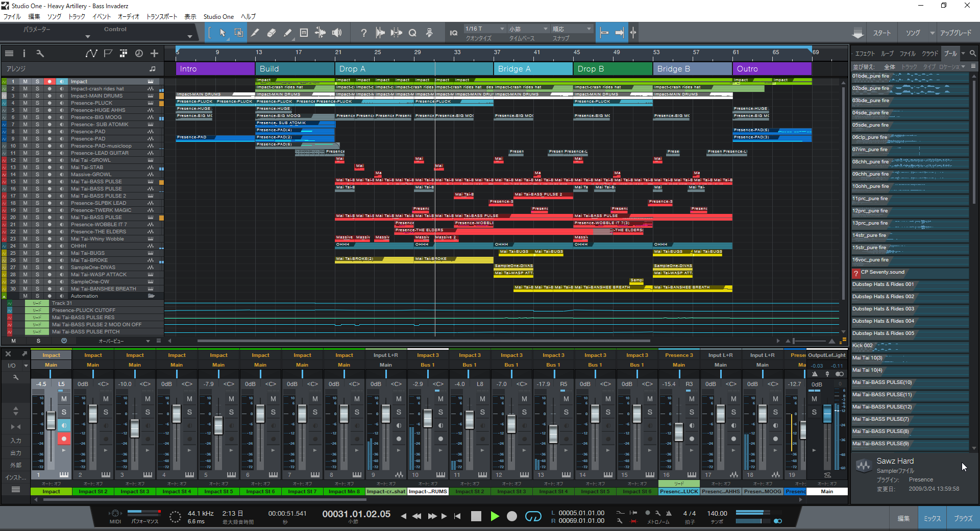980x531 pixels.
Task: Open the ファイル menu
Action: tap(12, 16)
